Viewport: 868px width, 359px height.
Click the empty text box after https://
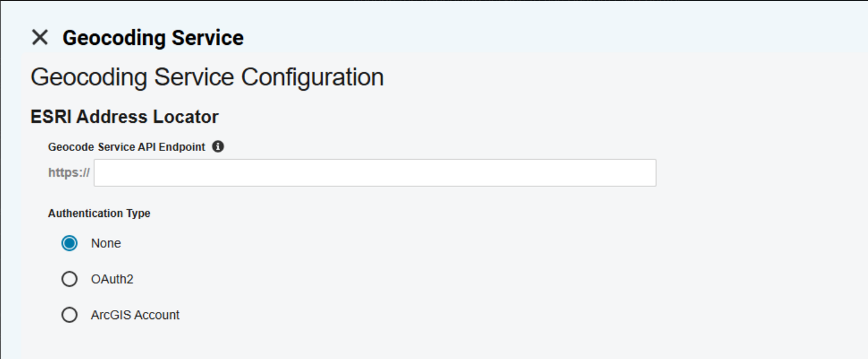(x=375, y=173)
